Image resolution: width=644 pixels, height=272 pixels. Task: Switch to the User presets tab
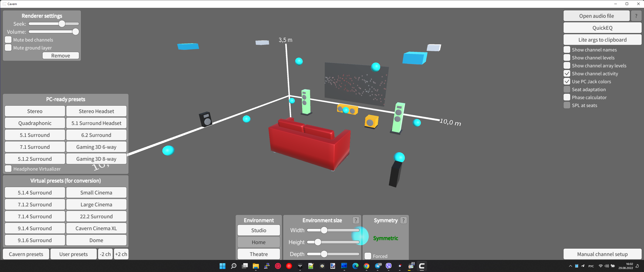73,254
